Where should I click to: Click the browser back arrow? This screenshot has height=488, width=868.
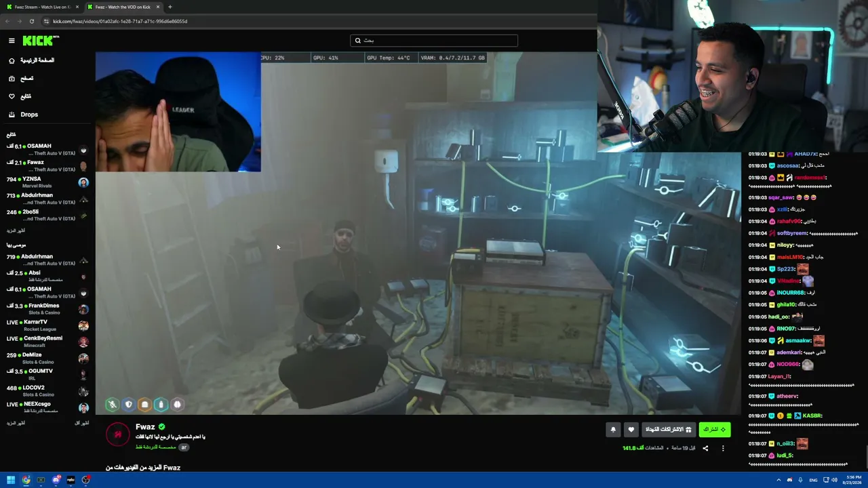coord(7,21)
